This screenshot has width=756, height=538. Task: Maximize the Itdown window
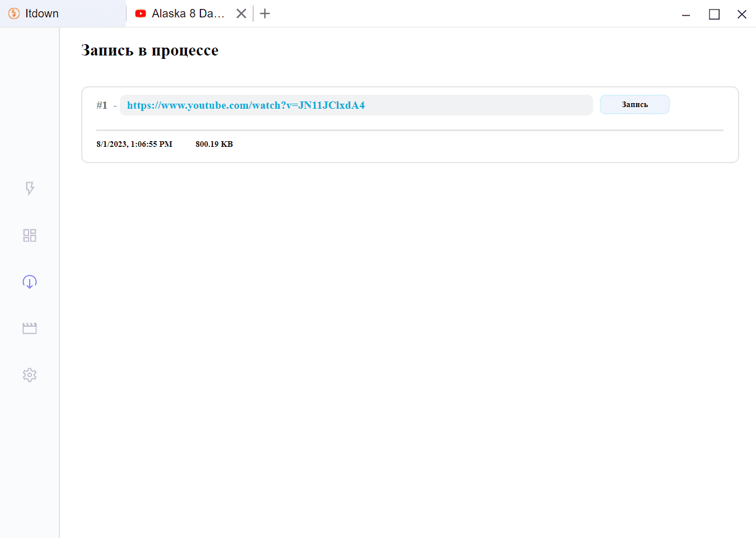click(x=714, y=14)
